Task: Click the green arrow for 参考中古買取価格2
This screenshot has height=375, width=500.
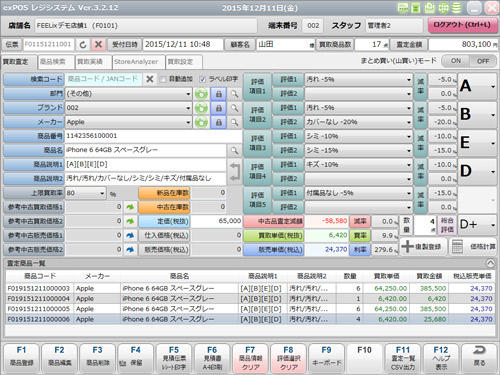Action: click(x=130, y=221)
